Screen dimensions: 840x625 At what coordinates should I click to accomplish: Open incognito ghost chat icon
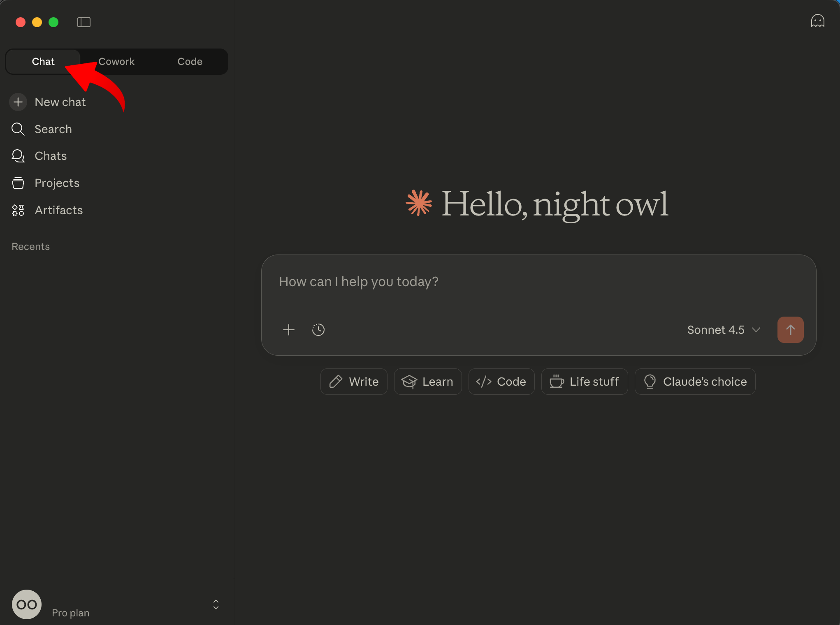click(x=817, y=21)
